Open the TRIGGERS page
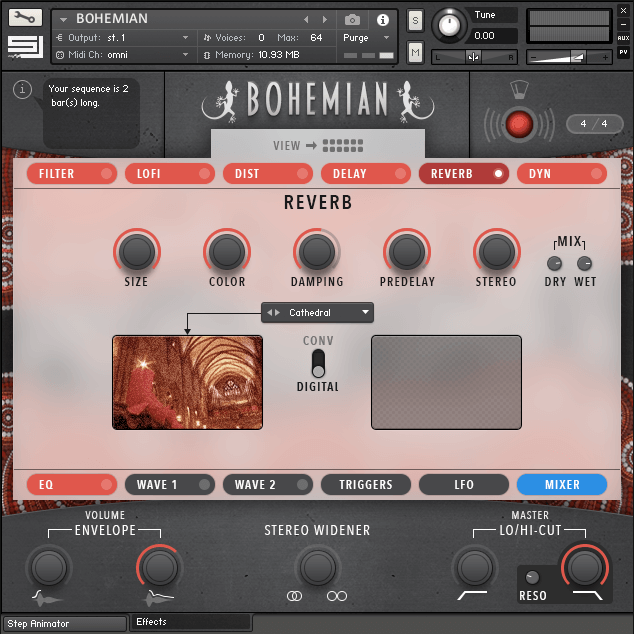The image size is (634, 634). 366,485
